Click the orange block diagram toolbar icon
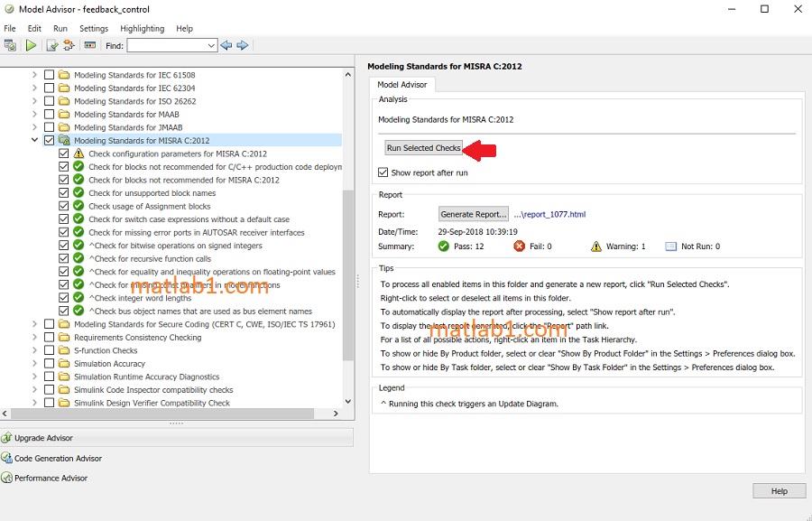 click(x=69, y=46)
